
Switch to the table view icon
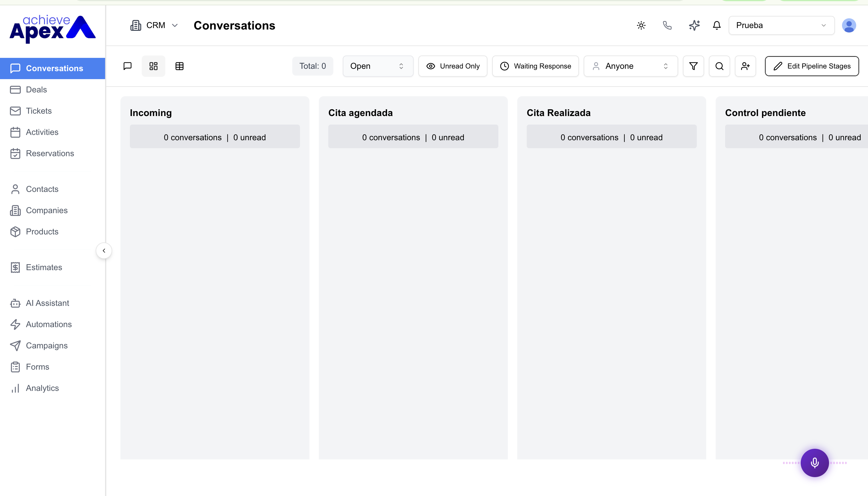pos(180,66)
